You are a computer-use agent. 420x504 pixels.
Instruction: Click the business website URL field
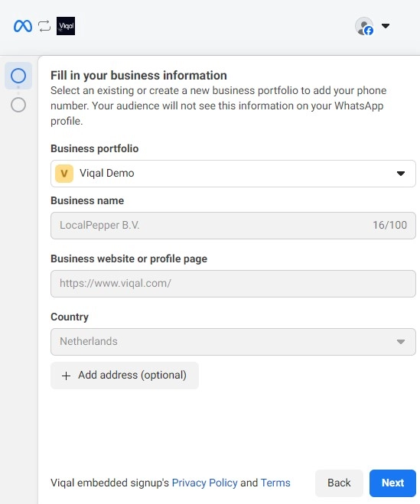coord(233,284)
